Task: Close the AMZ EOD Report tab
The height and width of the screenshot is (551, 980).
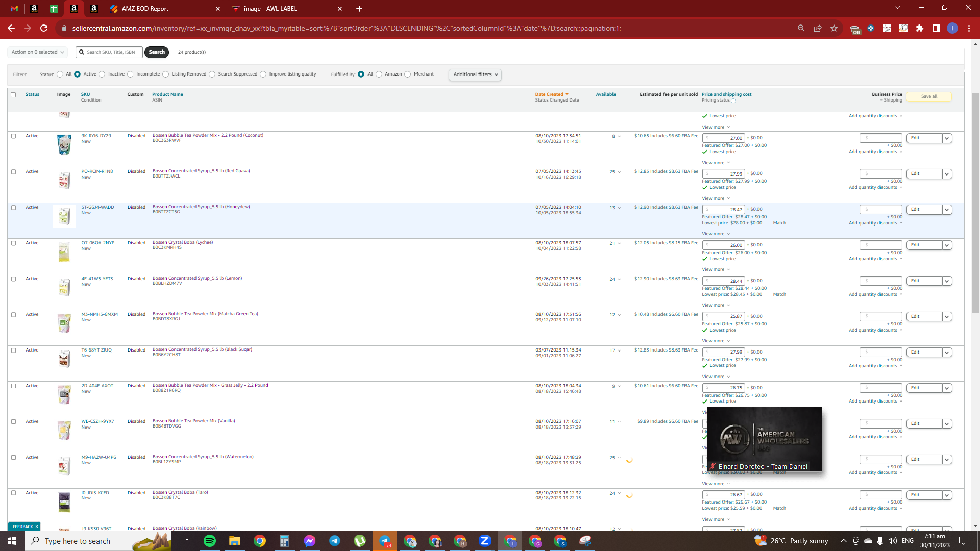Action: tap(218, 9)
